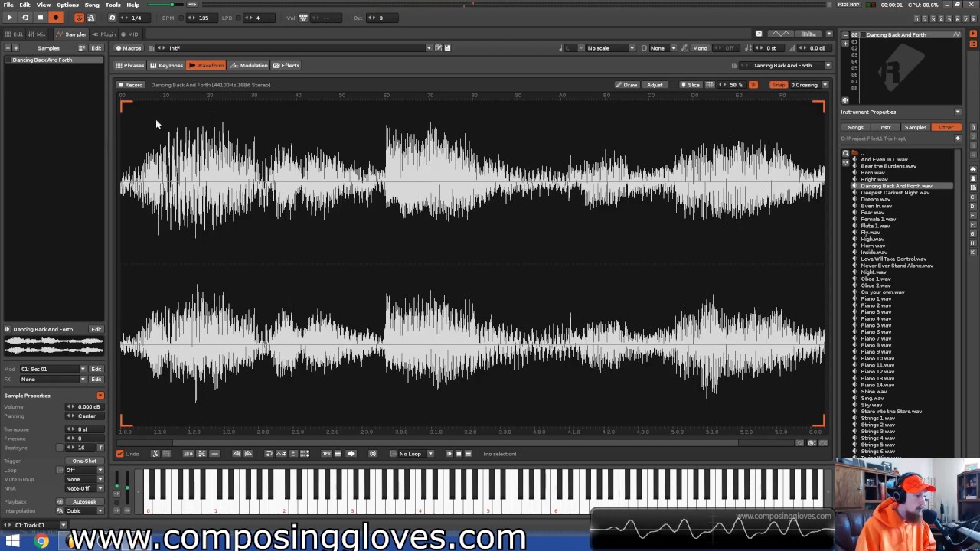This screenshot has width=980, height=551.
Task: Enable the Draw tool in waveform editor
Action: pyautogui.click(x=626, y=85)
